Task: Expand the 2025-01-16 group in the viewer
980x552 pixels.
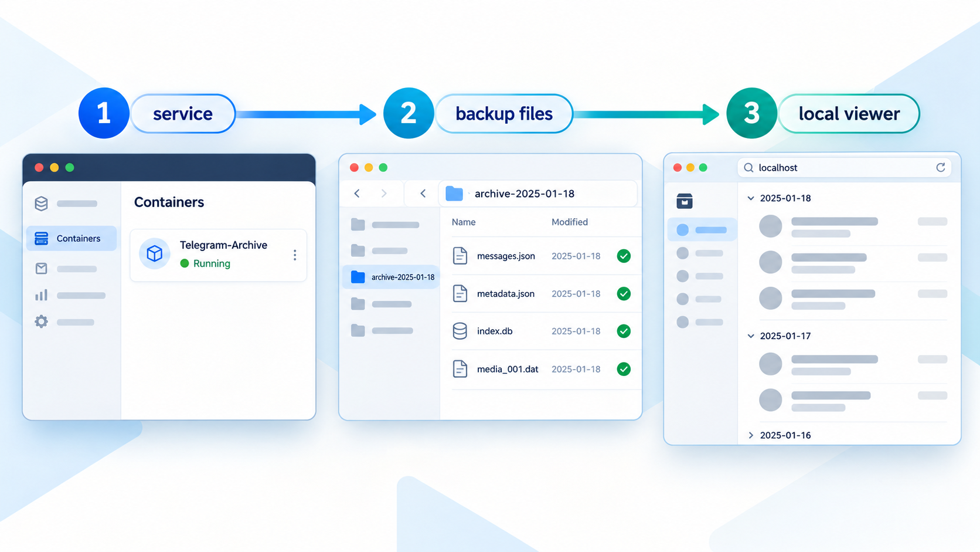Action: (x=751, y=435)
